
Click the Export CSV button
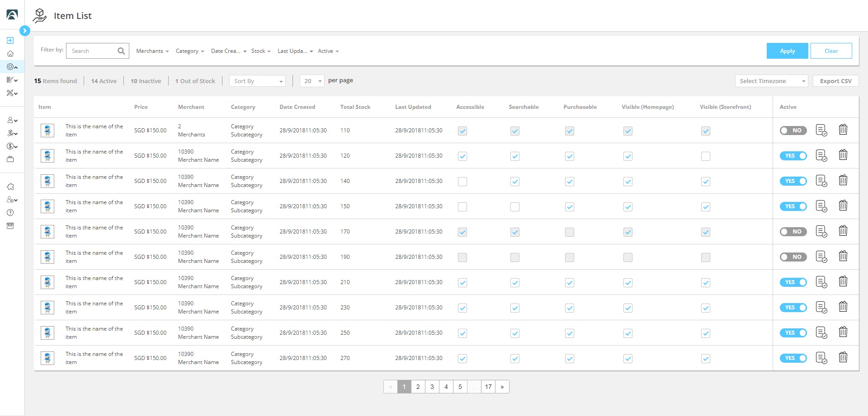835,81
